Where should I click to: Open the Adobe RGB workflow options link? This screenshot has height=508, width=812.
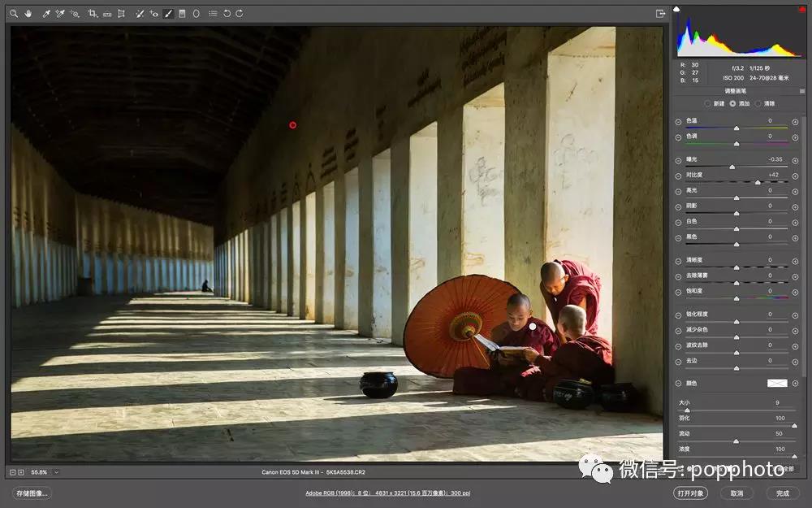387,493
